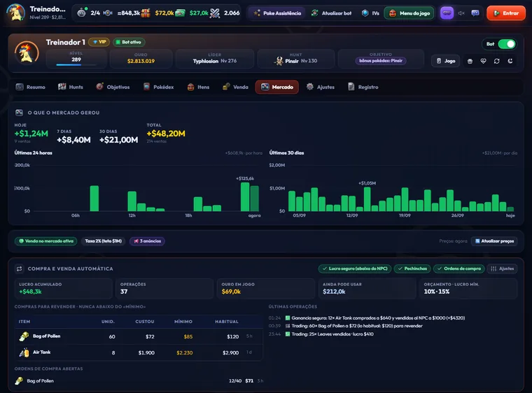Click the Taxa 2% (teto $1M) pill

103,241
